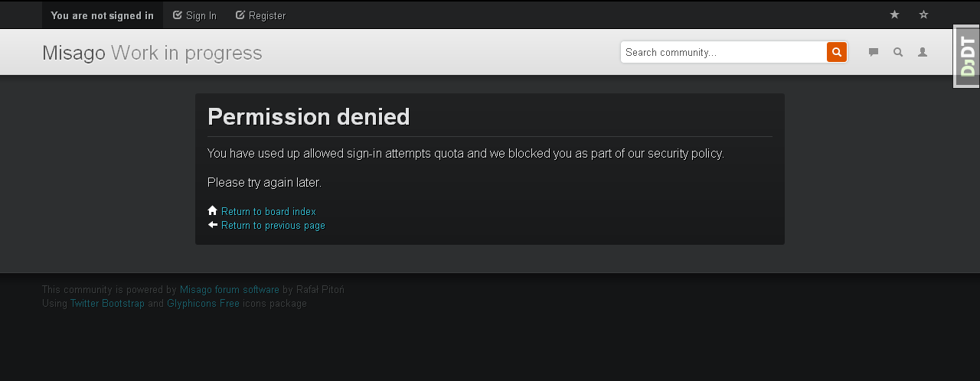This screenshot has width=980, height=381.
Task: Expand the DjDT debug toolbar handle
Action: click(x=967, y=57)
